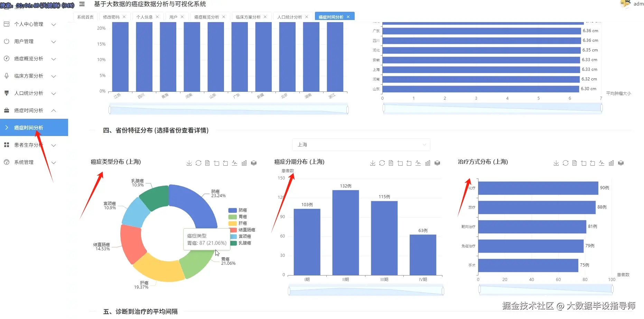Switch cancer stage chart to line view

click(x=418, y=163)
